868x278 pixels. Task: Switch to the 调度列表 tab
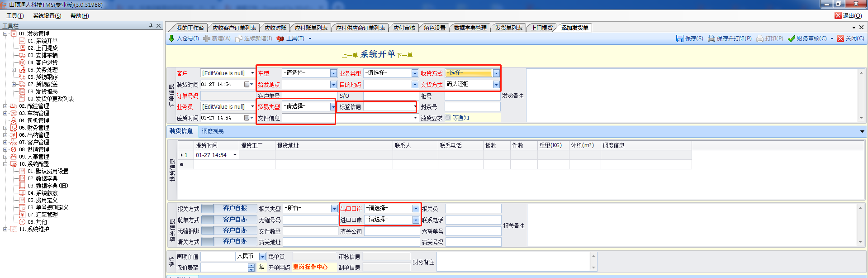[213, 131]
